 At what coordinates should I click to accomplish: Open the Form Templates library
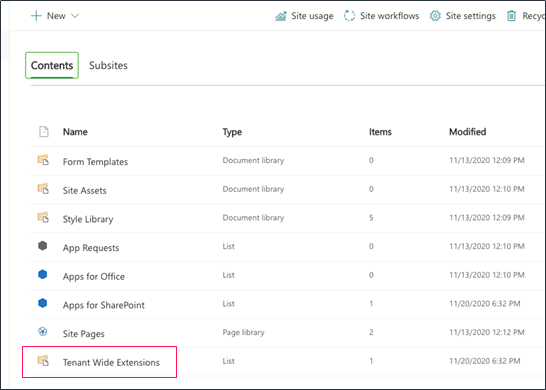[95, 162]
